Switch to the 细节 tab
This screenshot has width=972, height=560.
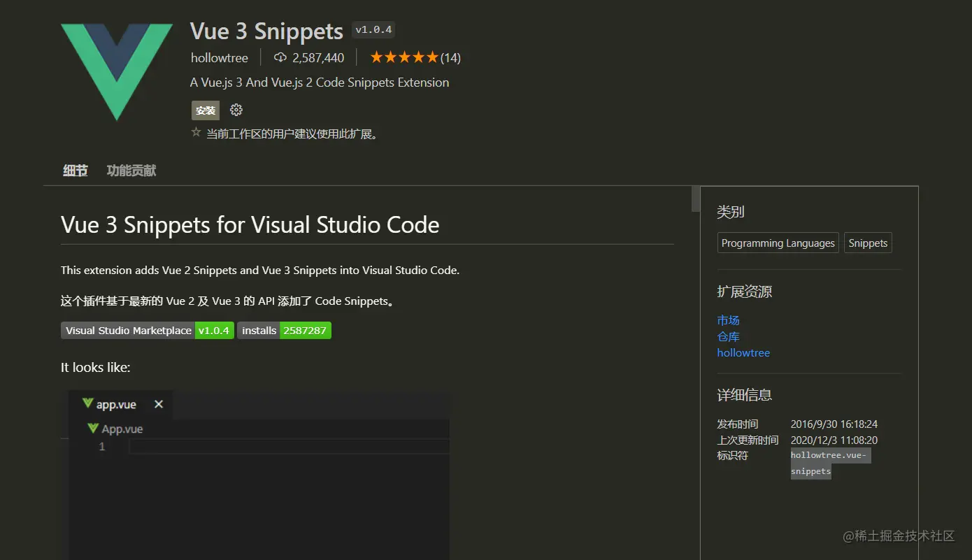pos(76,171)
